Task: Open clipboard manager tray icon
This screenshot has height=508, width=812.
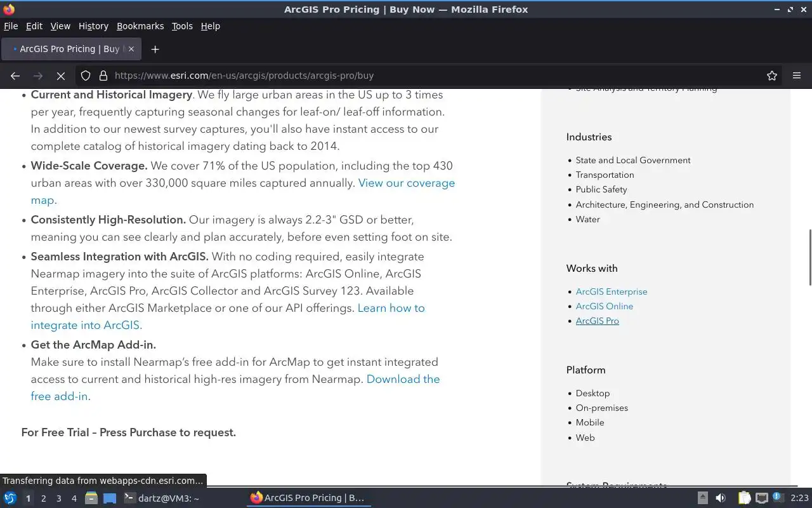Action: point(744,498)
